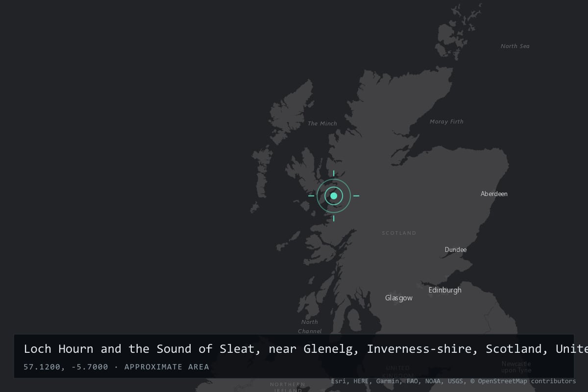Select The Minch water label
The height and width of the screenshot is (392, 588).
(322, 123)
